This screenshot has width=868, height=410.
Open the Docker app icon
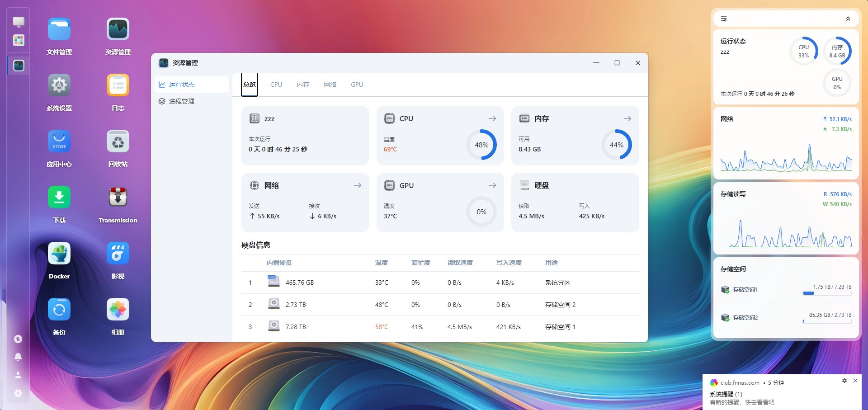[x=59, y=254]
